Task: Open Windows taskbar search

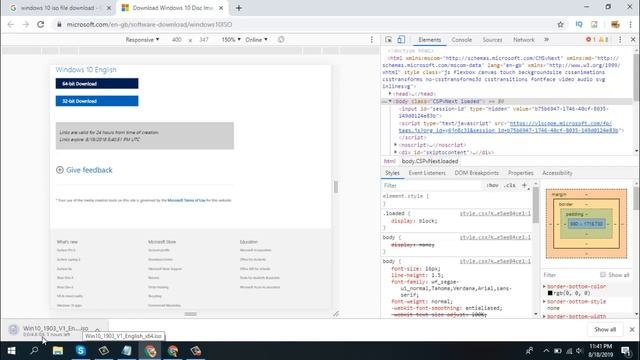Action: coord(34,351)
